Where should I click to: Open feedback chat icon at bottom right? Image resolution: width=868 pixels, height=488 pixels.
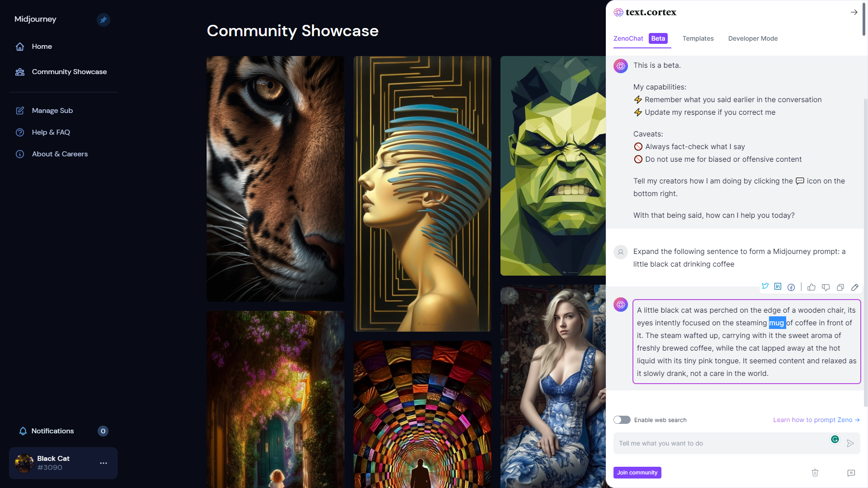[851, 473]
